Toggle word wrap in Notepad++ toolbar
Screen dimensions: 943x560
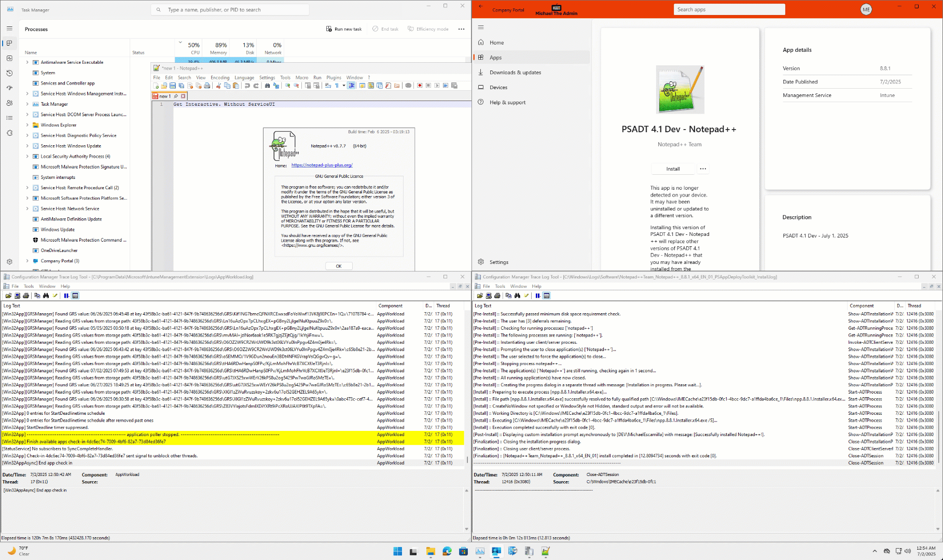tap(327, 86)
